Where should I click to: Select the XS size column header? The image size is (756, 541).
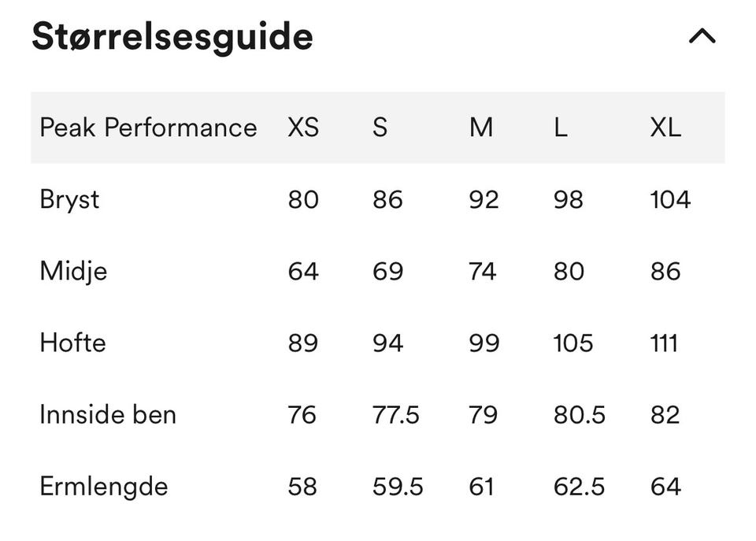303,128
